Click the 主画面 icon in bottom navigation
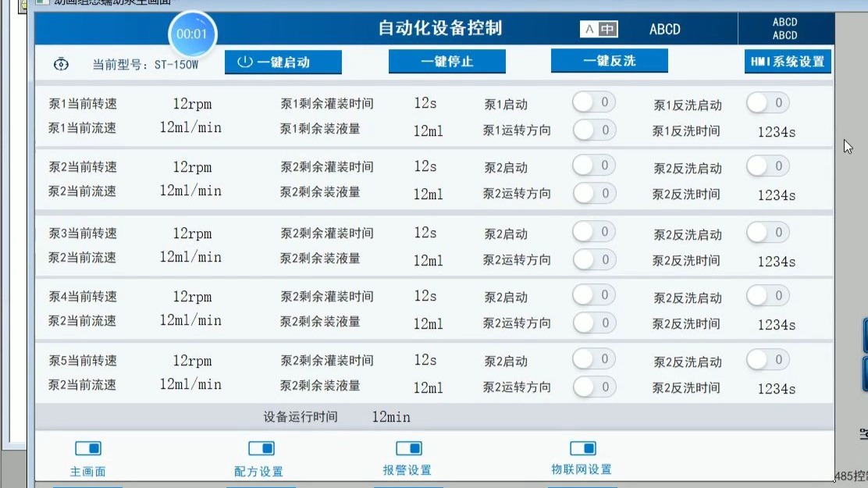Screen dimensions: 868x488 (88, 447)
